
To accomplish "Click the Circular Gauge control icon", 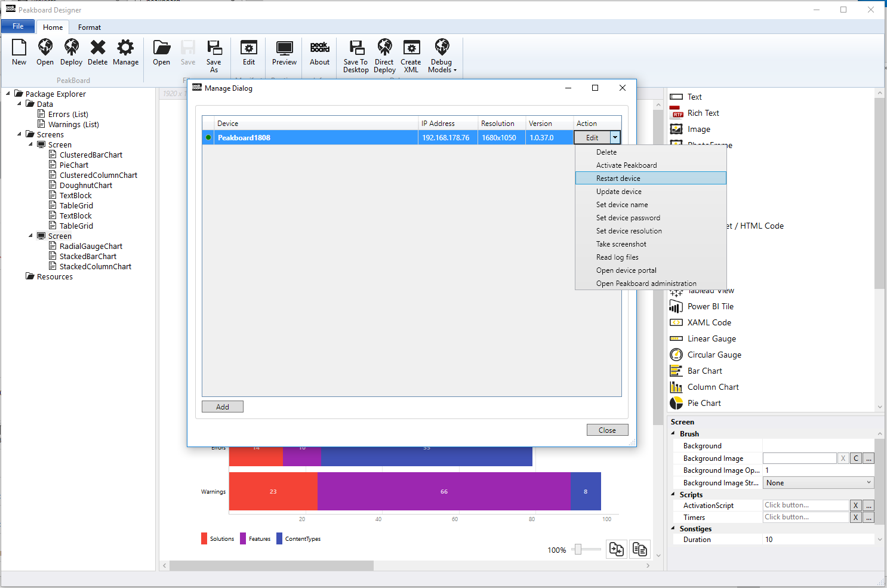I will (x=676, y=355).
